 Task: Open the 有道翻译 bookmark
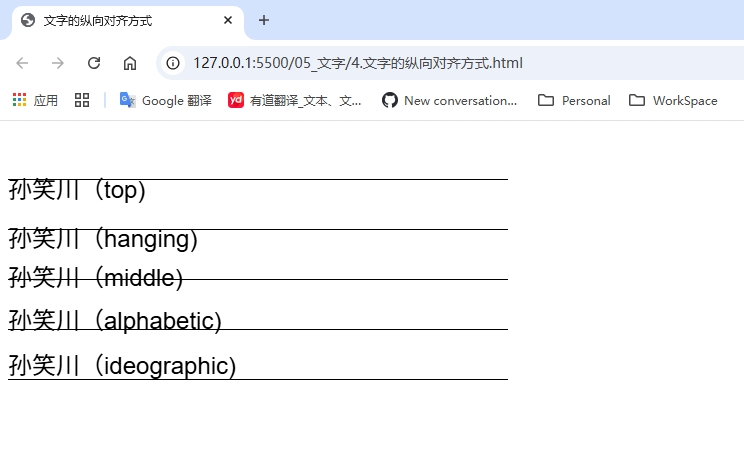point(295,101)
